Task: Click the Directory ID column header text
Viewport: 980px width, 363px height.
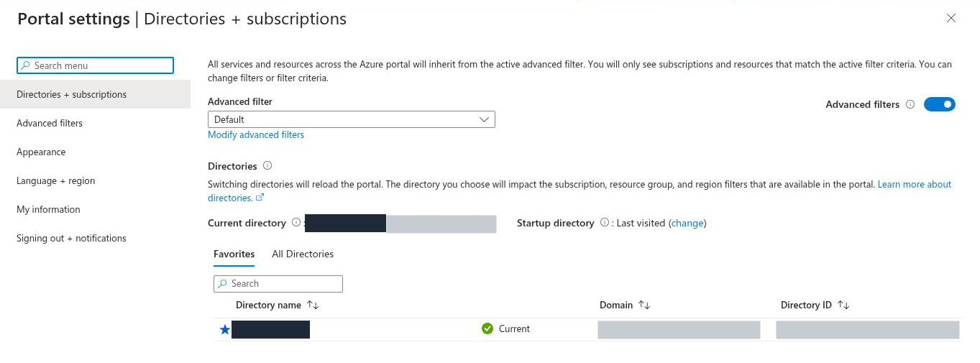Action: coord(806,305)
